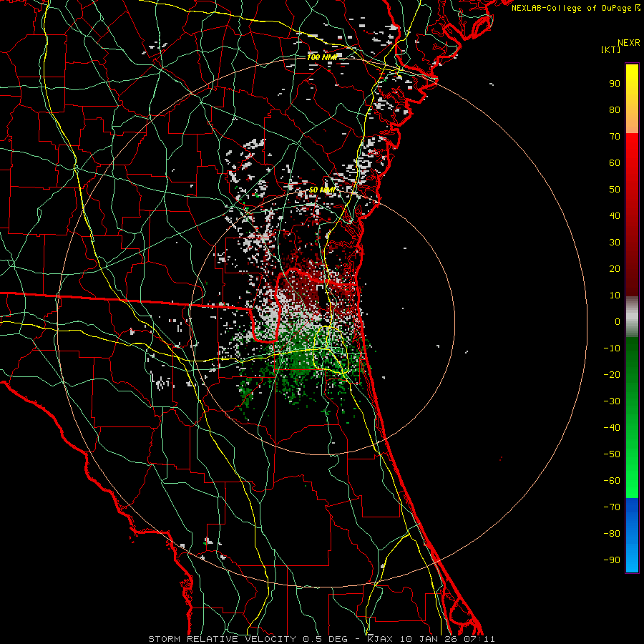Click the 0.5 DEG elevation text
The image size is (644, 644).
[x=325, y=639]
